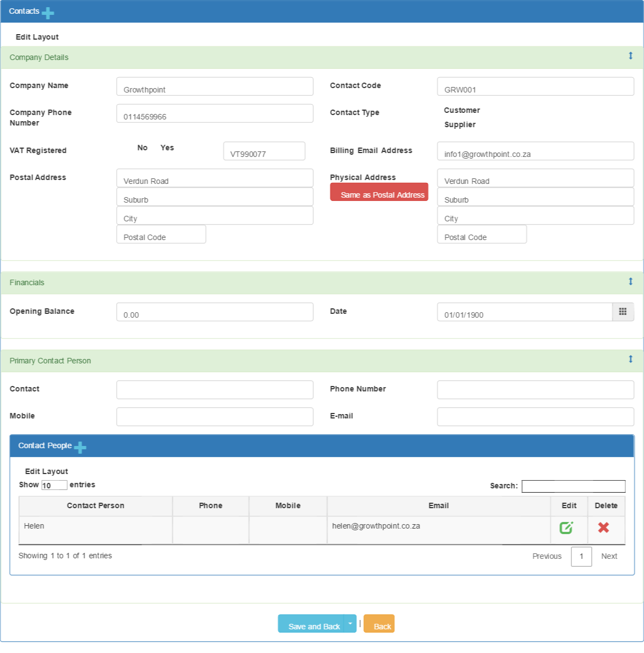The height and width of the screenshot is (653, 644).
Task: Delete Helen's contact entry
Action: coord(603,527)
